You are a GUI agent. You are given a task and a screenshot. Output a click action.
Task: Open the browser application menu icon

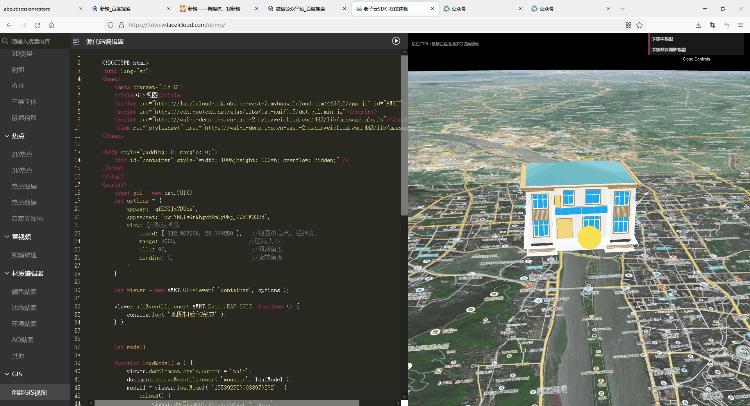[741, 25]
